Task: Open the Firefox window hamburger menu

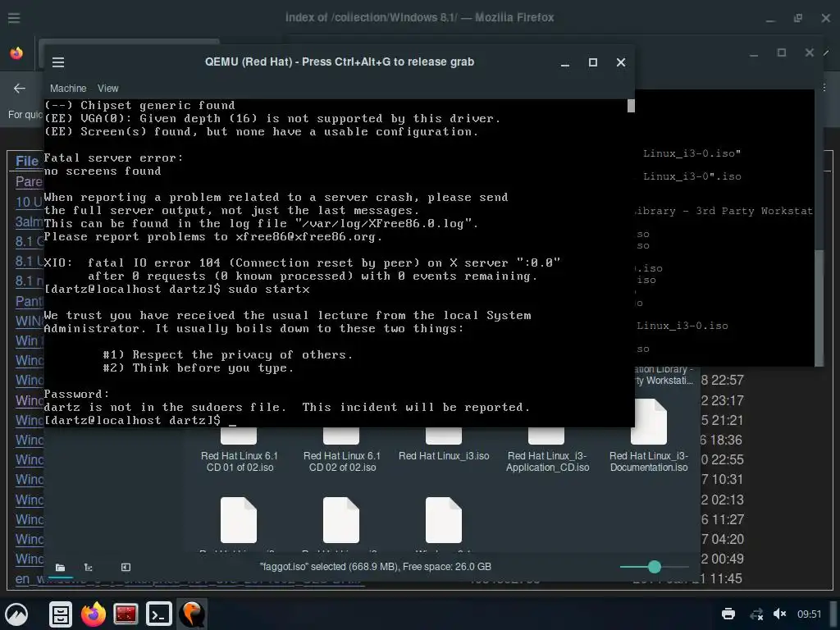Action: pyautogui.click(x=14, y=18)
